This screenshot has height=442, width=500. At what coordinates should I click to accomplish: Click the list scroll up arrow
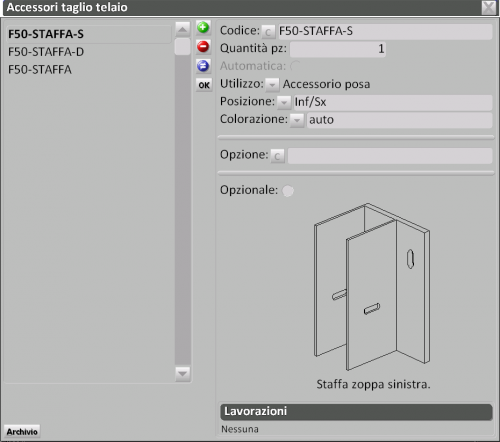pyautogui.click(x=182, y=29)
